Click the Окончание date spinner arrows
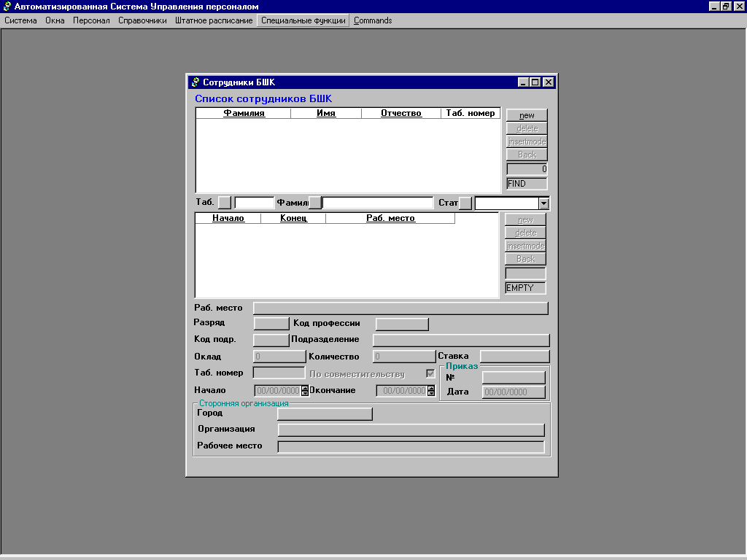This screenshot has height=560, width=747. click(430, 391)
